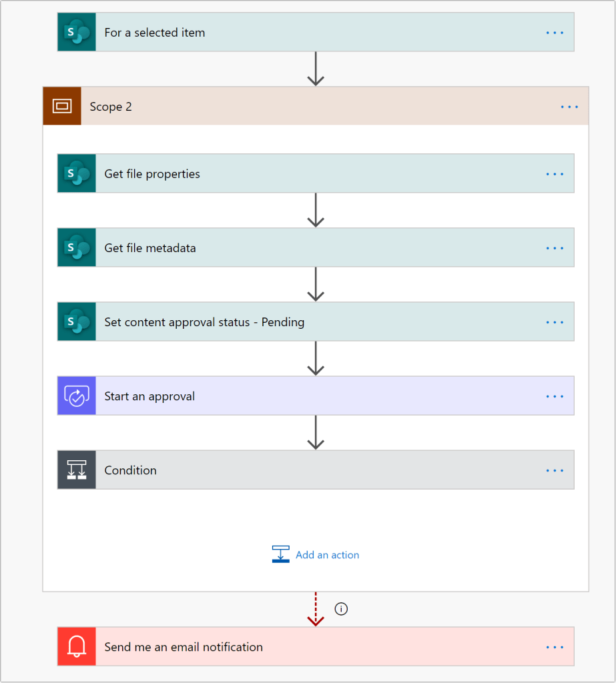Click the Scope 2 scope icon
This screenshot has width=616, height=683.
click(x=62, y=106)
